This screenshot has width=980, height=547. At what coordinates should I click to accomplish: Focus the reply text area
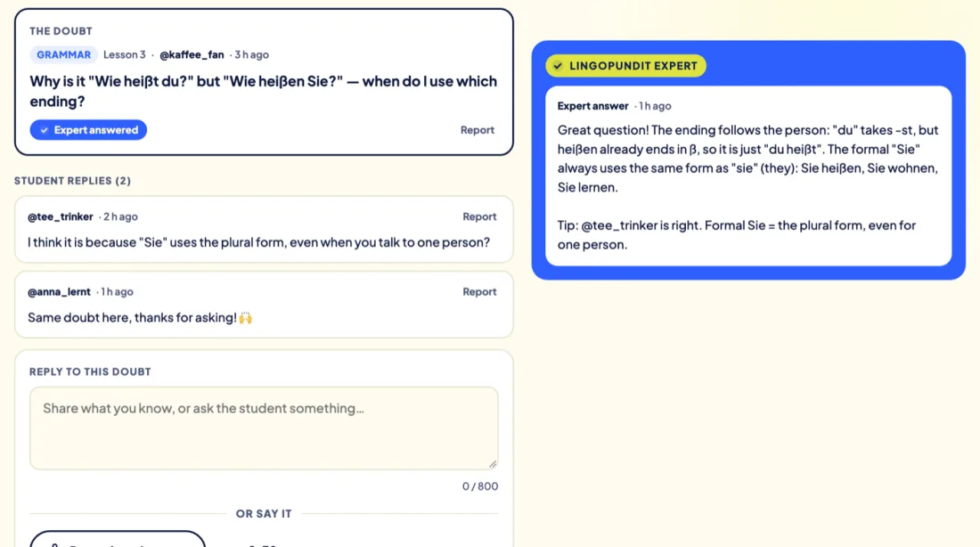[x=264, y=429]
